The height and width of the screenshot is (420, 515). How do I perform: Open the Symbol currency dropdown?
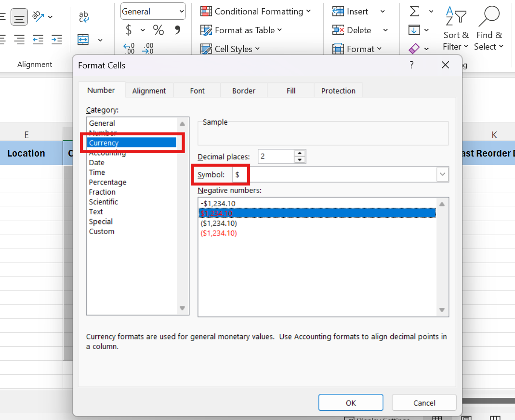click(442, 174)
